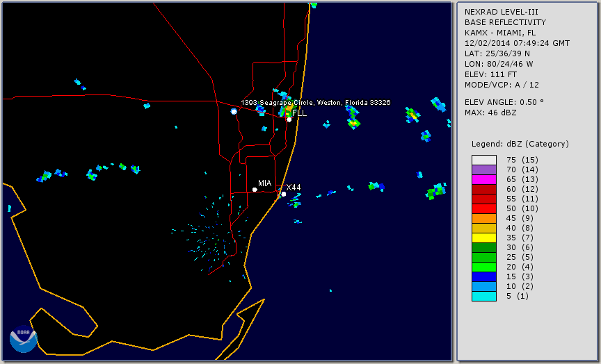601x364 pixels.
Task: Click the 60 dBZ category 12 swatch
Action: click(484, 189)
